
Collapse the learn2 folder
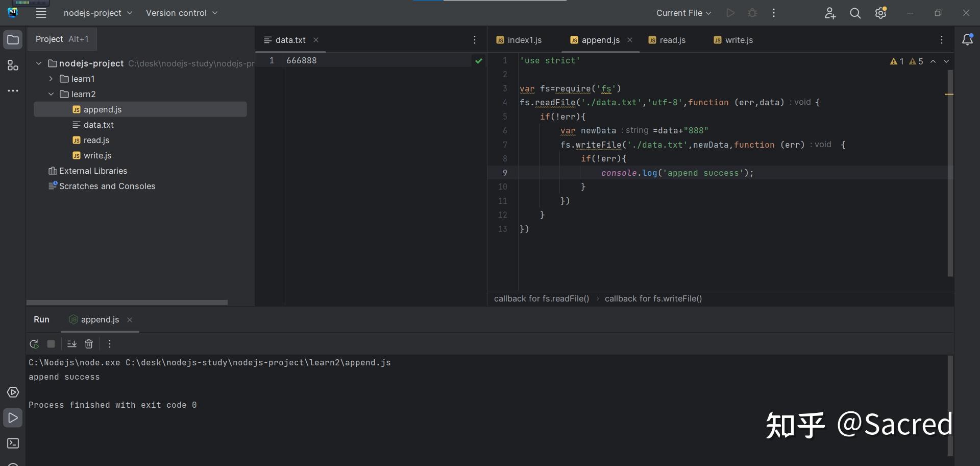pos(51,94)
